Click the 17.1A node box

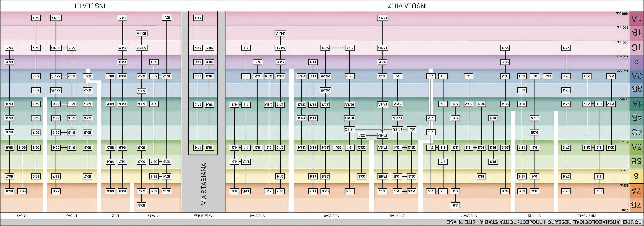(x=382, y=18)
